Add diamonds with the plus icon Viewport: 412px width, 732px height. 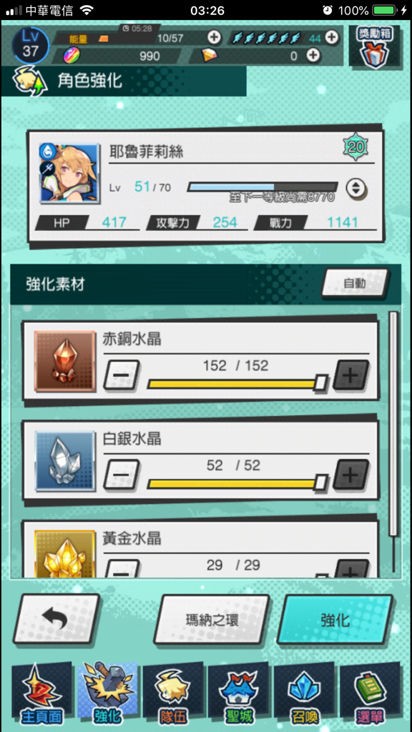(x=313, y=56)
